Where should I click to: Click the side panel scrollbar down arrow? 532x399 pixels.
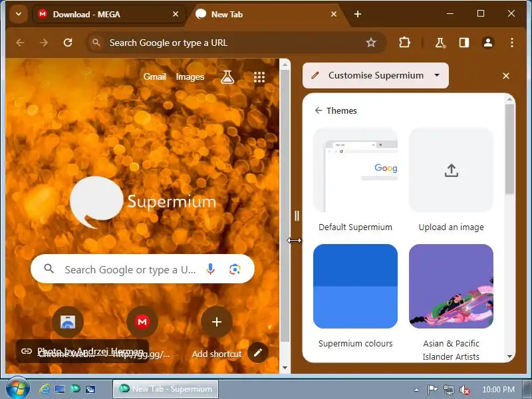pyautogui.click(x=509, y=356)
